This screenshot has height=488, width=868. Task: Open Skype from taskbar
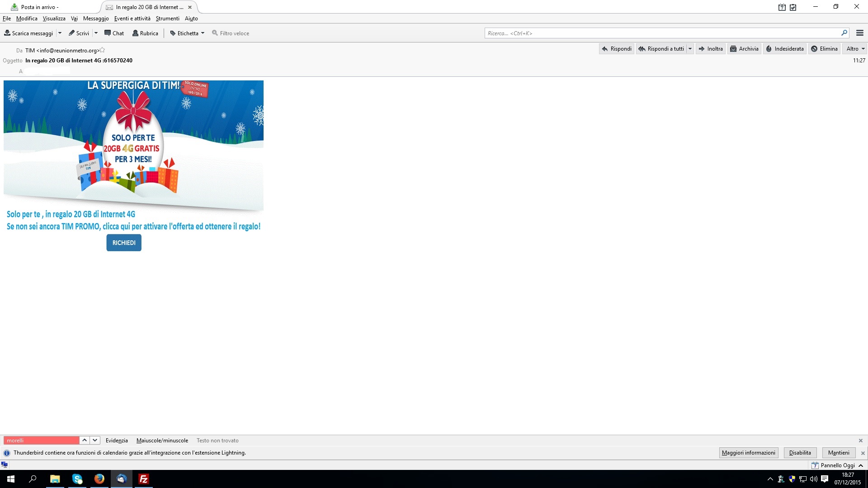click(x=77, y=479)
